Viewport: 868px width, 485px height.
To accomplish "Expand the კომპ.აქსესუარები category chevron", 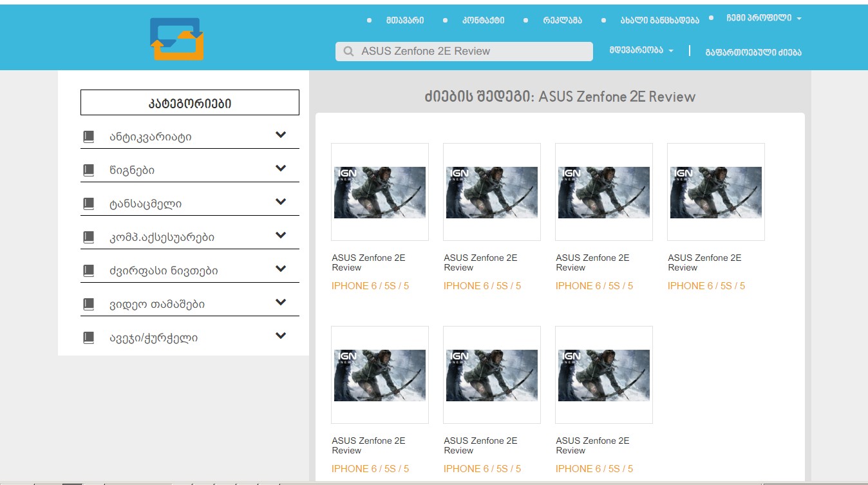I will (x=281, y=235).
